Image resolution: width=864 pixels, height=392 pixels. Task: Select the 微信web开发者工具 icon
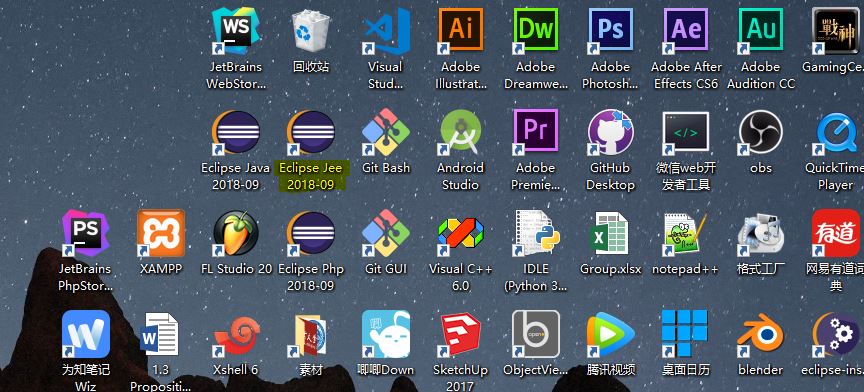[x=685, y=132]
